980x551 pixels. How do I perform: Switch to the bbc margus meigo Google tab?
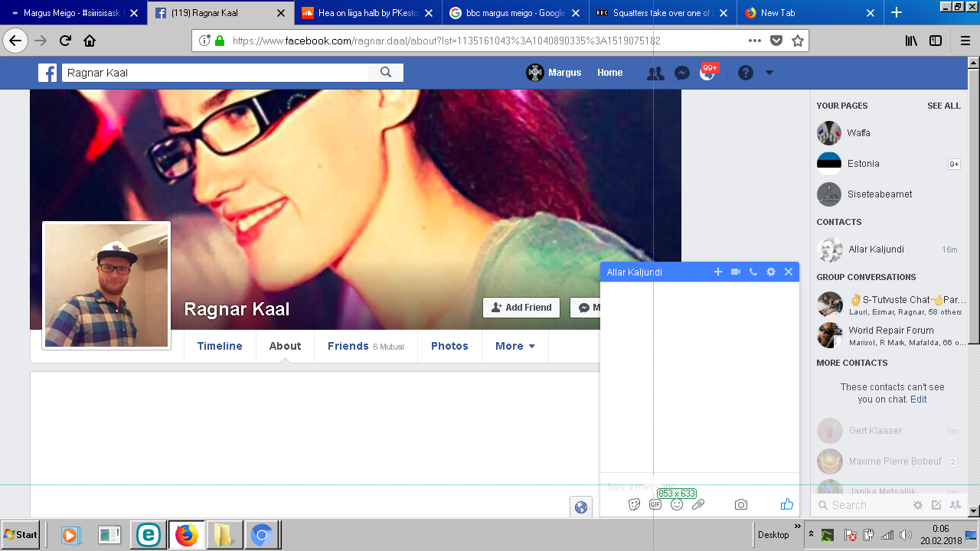(514, 13)
